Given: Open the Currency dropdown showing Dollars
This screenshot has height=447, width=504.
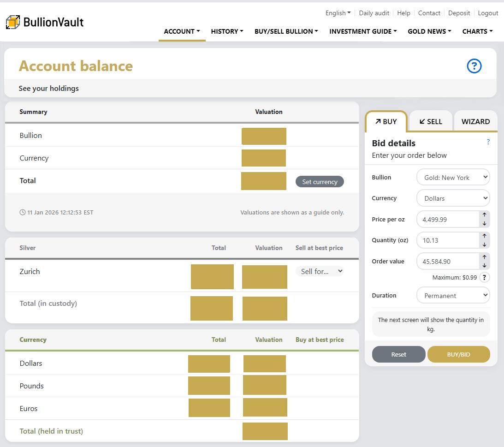Looking at the screenshot, I should coord(453,198).
